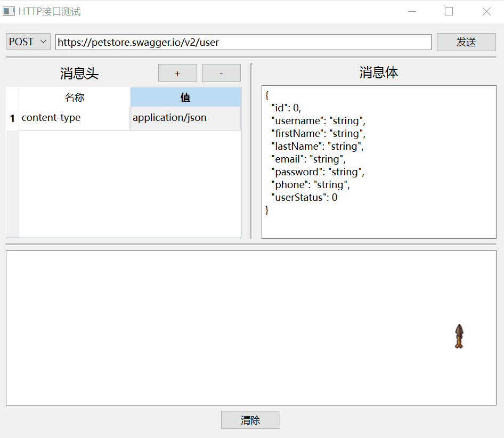This screenshot has width=504, height=438.
Task: Select row 1 via its row number header
Action: 12,118
